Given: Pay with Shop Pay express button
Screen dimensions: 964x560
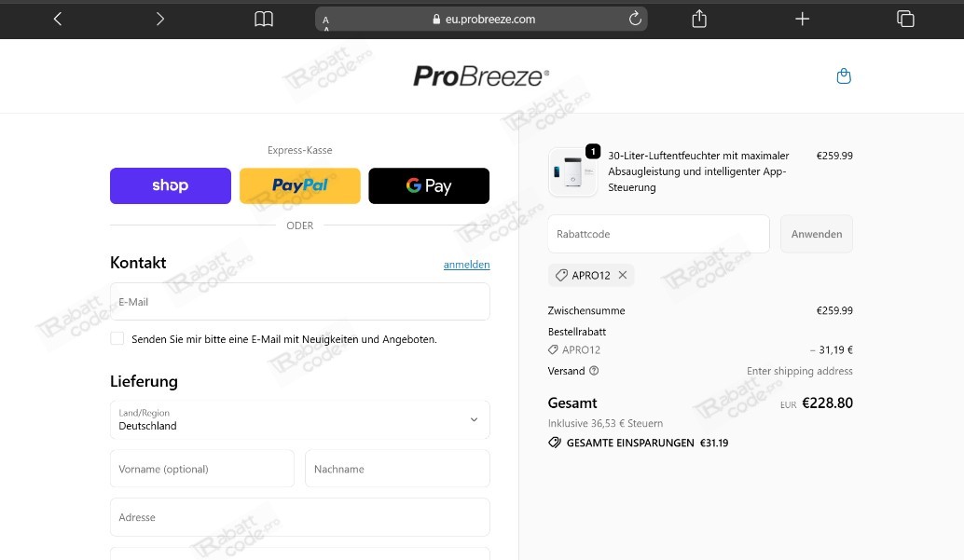Looking at the screenshot, I should [x=171, y=185].
